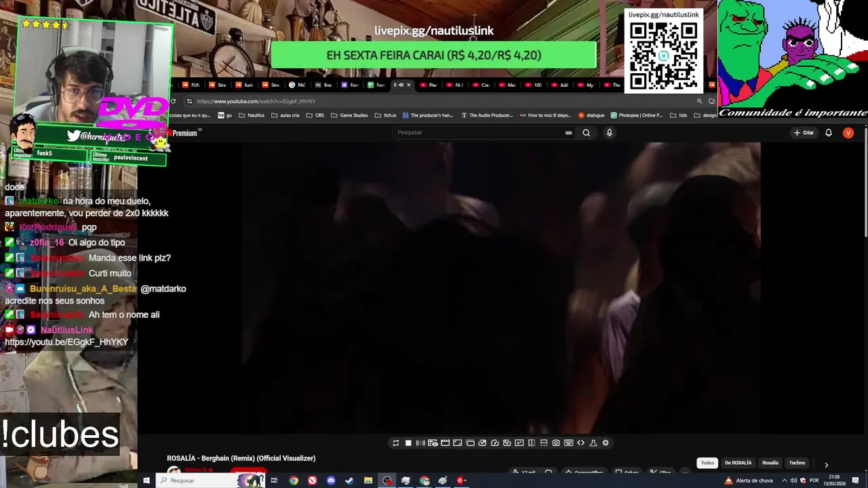Screen dimensions: 868x488
Task: Open Discord from the taskbar
Action: click(x=331, y=481)
